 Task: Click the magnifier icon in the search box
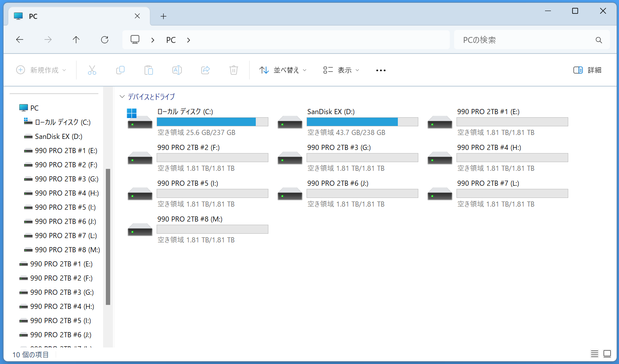599,40
